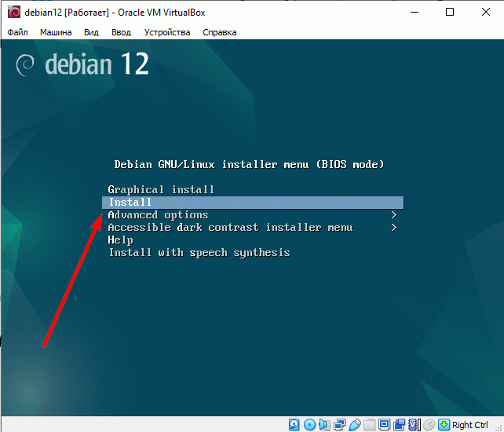Click the Right Ctrl host key label
Screen dimensions: 504x432
pos(470,425)
